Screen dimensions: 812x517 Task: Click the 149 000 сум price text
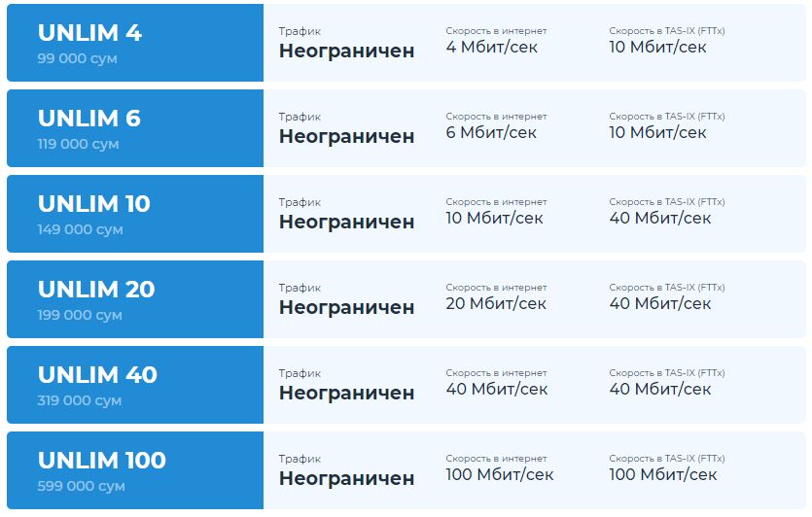point(80,229)
